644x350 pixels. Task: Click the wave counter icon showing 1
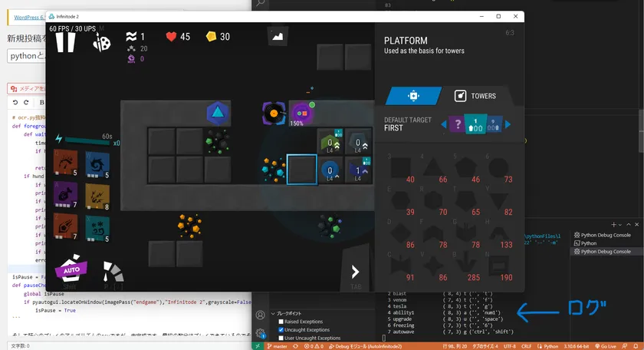[x=131, y=37]
